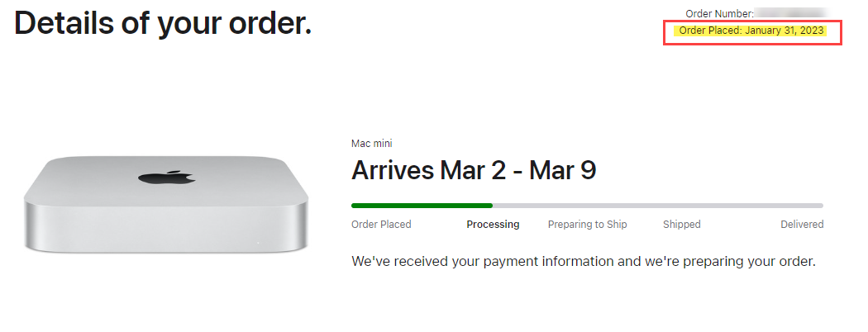This screenshot has height=332, width=868.
Task: Select the Preparing to Ship step label
Action: (587, 224)
